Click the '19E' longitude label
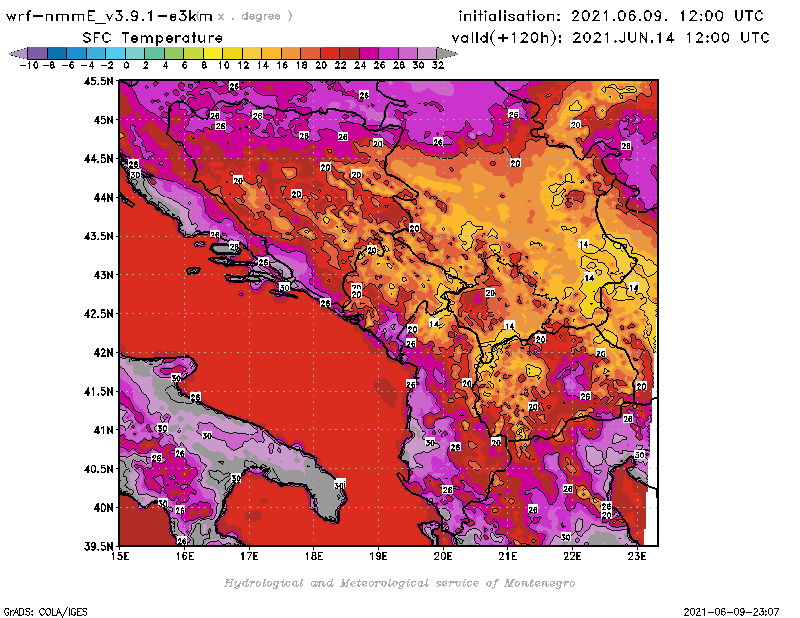The height and width of the screenshot is (618, 800). point(378,556)
